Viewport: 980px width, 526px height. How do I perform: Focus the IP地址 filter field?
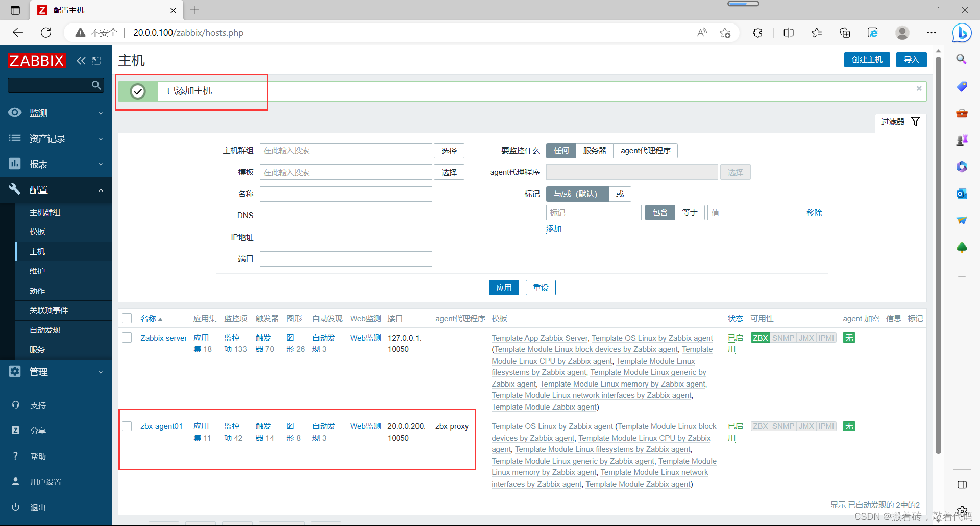click(x=346, y=237)
